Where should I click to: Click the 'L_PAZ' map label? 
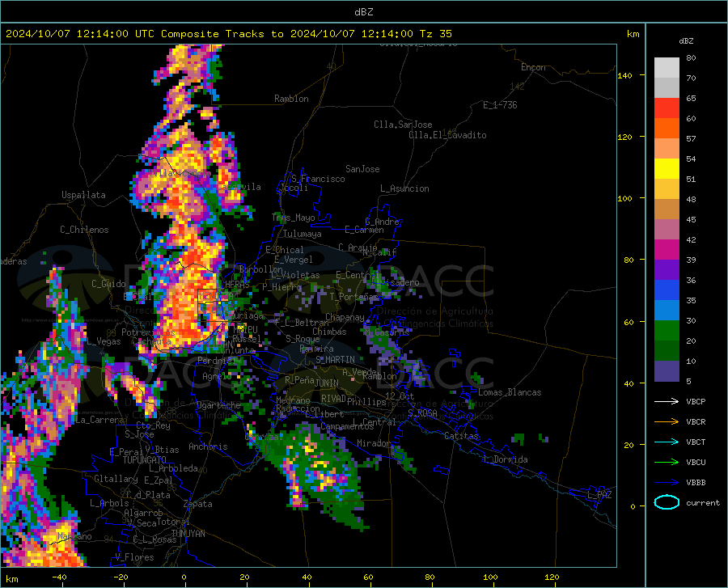(599, 495)
